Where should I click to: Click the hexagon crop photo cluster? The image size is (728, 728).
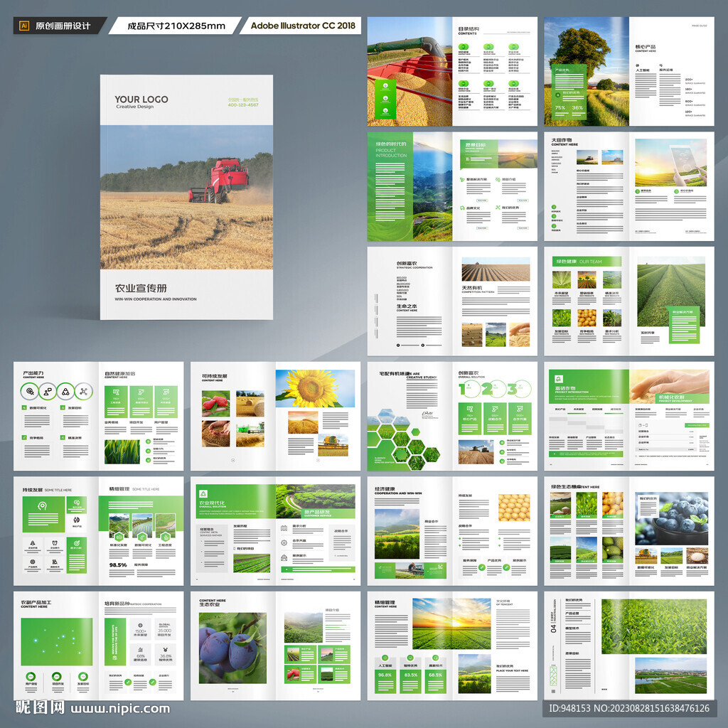tap(403, 439)
